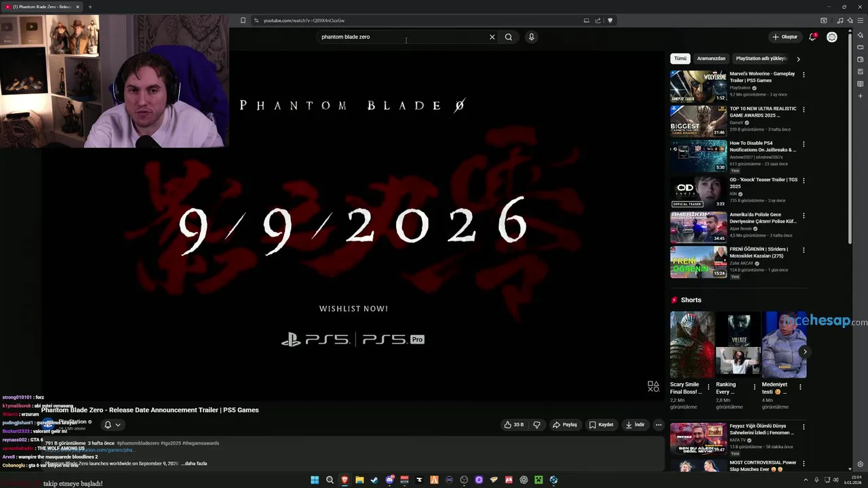Open OD 'Knock' Teaser Trailer link
Image resolution: width=868 pixels, height=488 pixels.
(x=764, y=183)
